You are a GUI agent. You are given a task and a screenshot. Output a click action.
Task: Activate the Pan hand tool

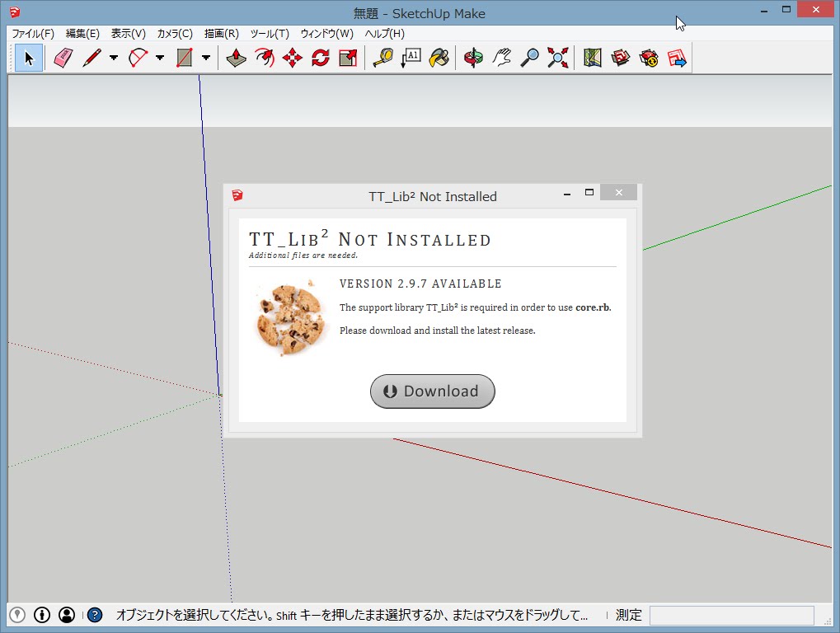(x=502, y=58)
